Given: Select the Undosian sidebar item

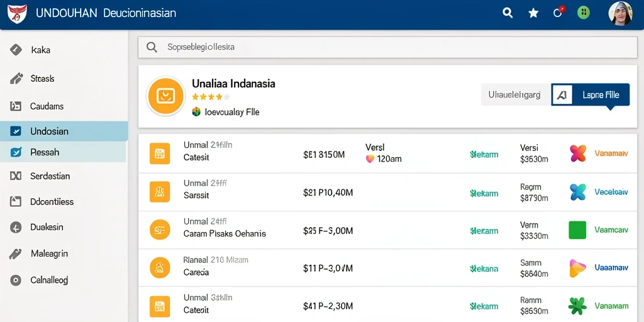Looking at the screenshot, I should [64, 131].
